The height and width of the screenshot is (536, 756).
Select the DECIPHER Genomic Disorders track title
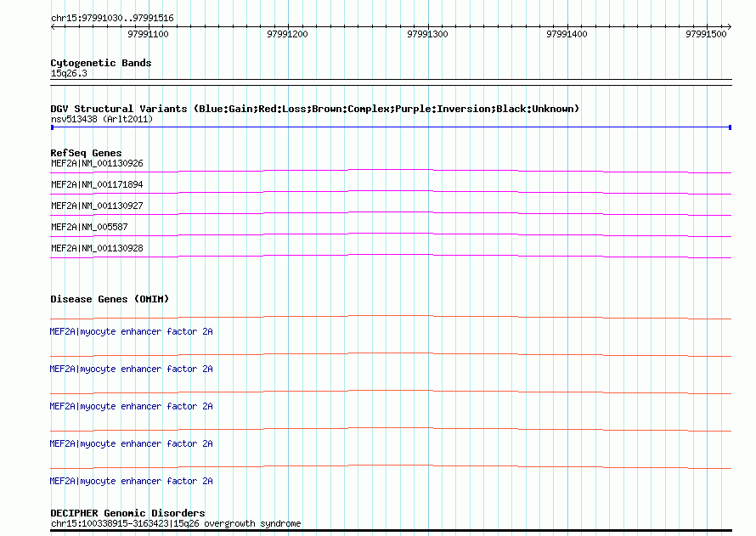coord(127,513)
